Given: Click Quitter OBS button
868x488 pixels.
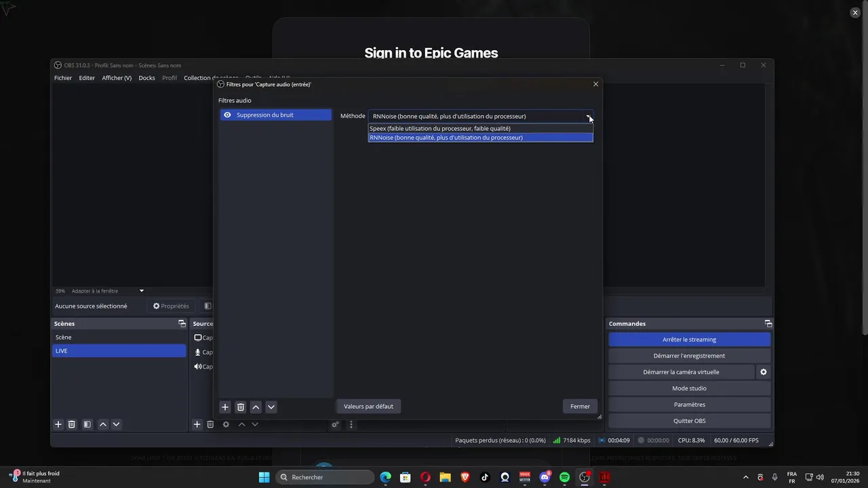Looking at the screenshot, I should [x=689, y=421].
